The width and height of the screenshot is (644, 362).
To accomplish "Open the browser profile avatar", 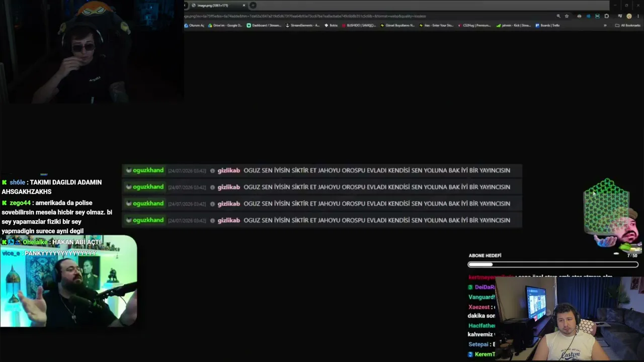I will 629,16.
